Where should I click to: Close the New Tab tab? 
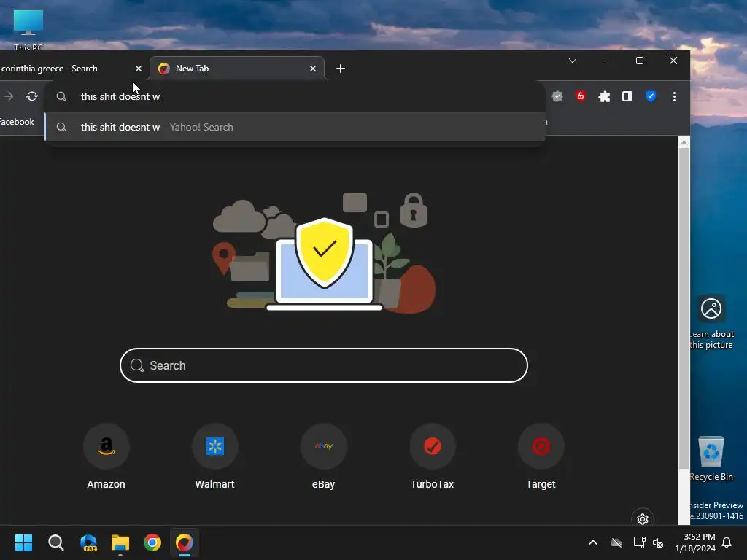(312, 69)
